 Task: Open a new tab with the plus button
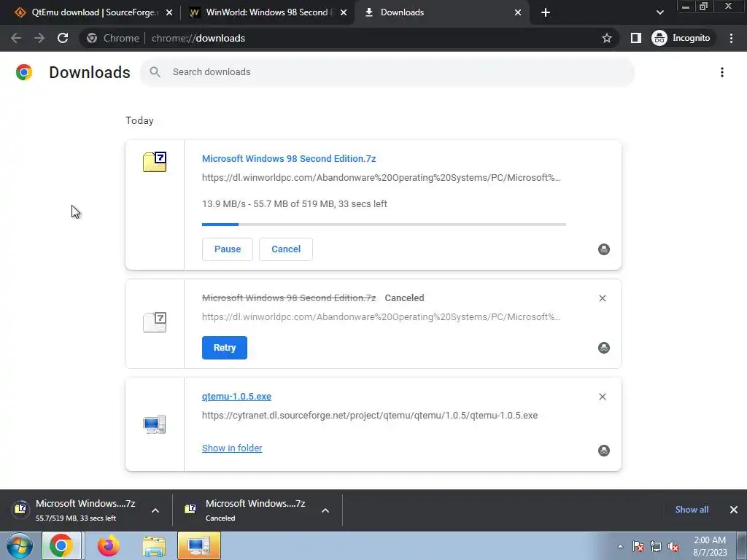[x=546, y=13]
